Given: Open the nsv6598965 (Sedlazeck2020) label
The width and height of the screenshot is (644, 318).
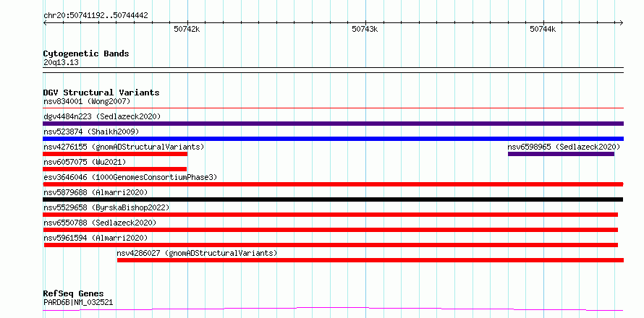Looking at the screenshot, I should point(564,147).
